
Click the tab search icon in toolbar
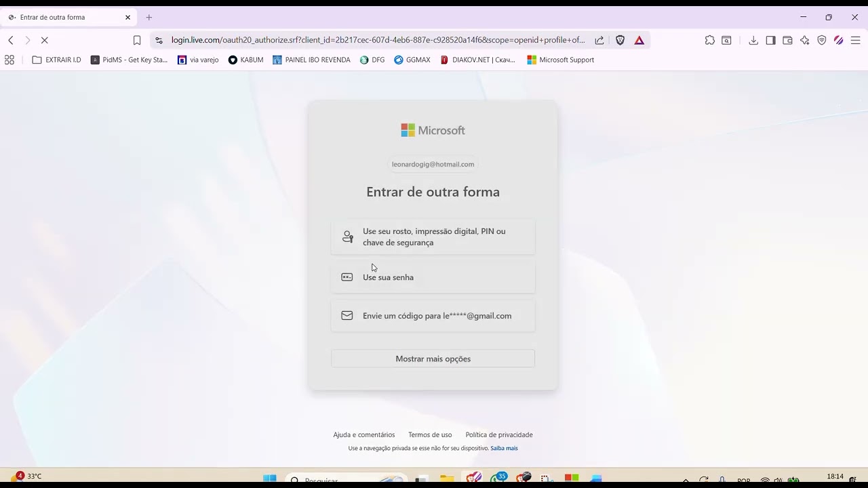click(726, 41)
